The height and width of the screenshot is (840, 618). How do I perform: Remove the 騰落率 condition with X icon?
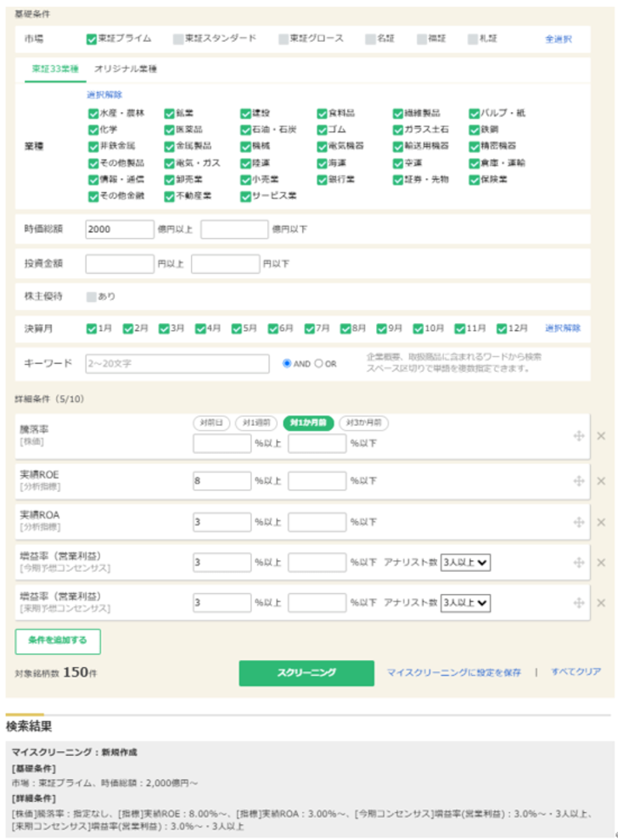coord(601,436)
